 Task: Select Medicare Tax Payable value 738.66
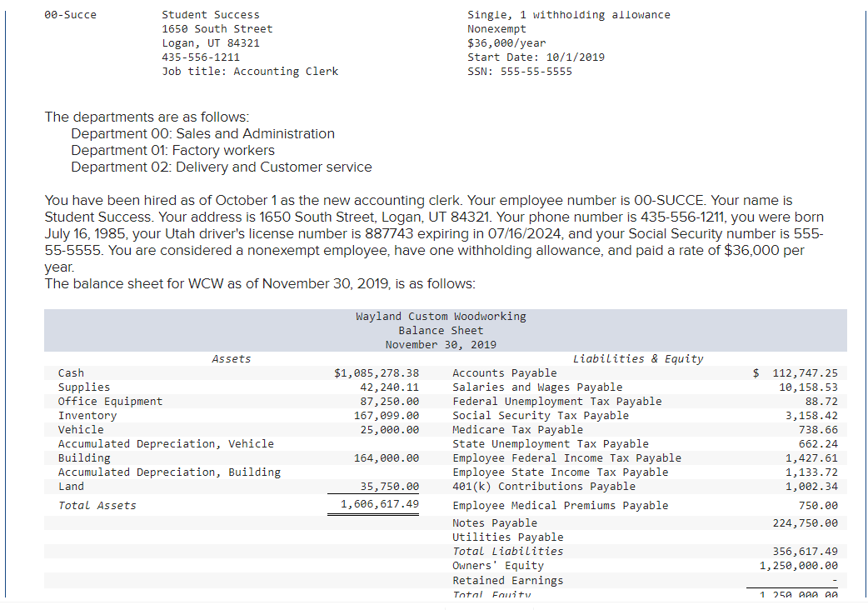(818, 429)
